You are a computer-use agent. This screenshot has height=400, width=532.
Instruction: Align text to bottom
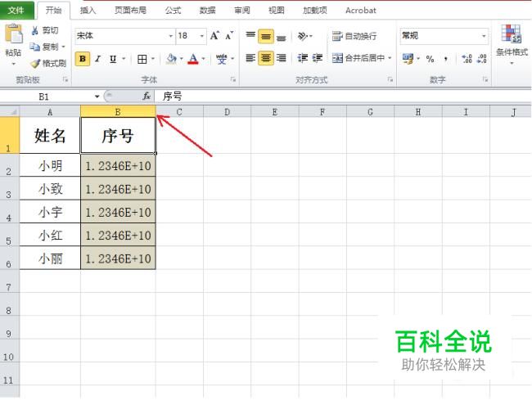281,36
